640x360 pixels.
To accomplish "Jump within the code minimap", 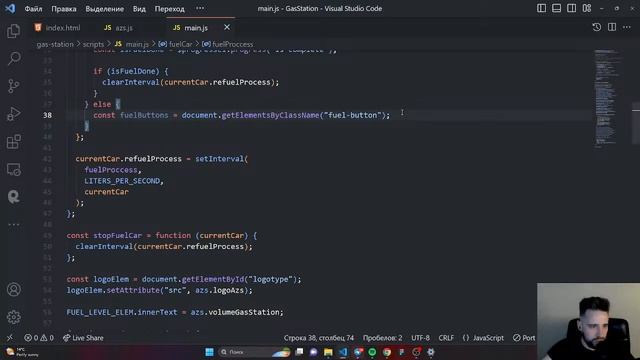I will (607, 98).
